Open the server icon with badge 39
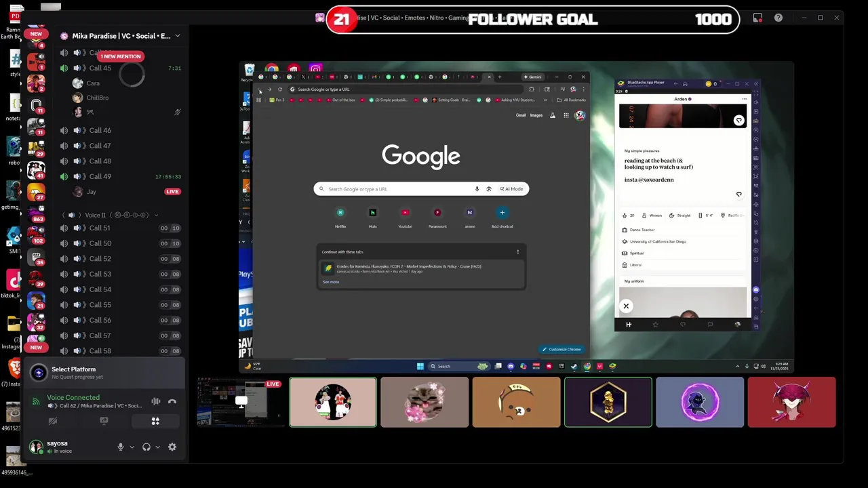This screenshot has width=868, height=488. pyautogui.click(x=36, y=279)
